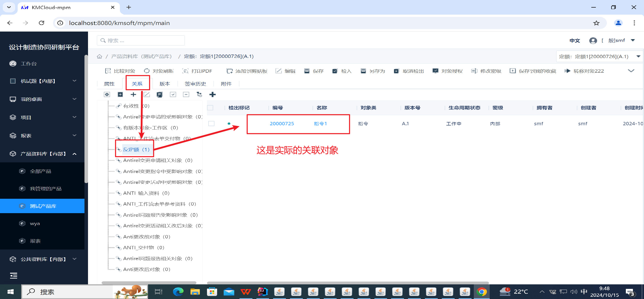Click the tree structure icon in relation toolbar

pyautogui.click(x=199, y=94)
